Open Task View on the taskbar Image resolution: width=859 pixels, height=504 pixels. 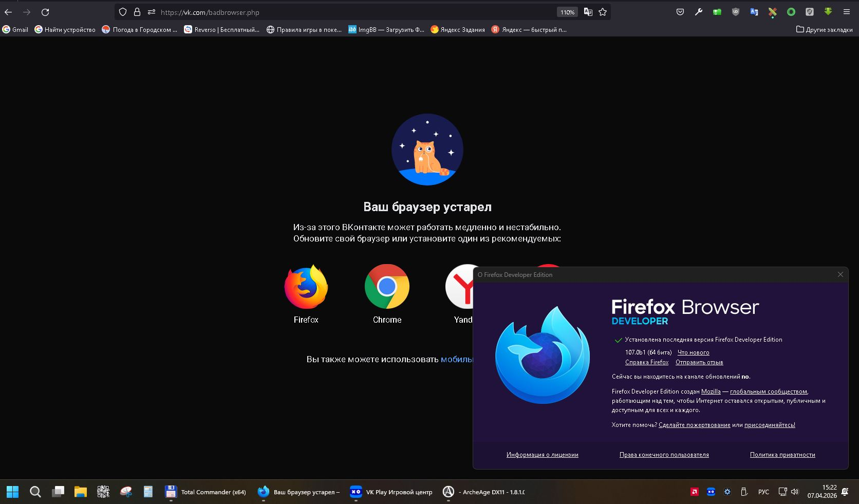point(58,492)
